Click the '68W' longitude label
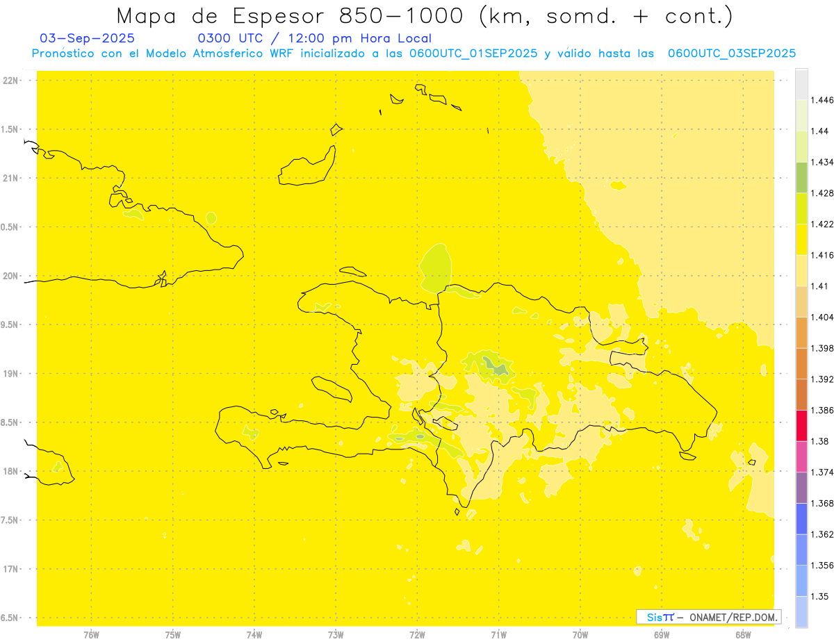Image resolution: width=834 pixels, height=644 pixels. coord(743,634)
